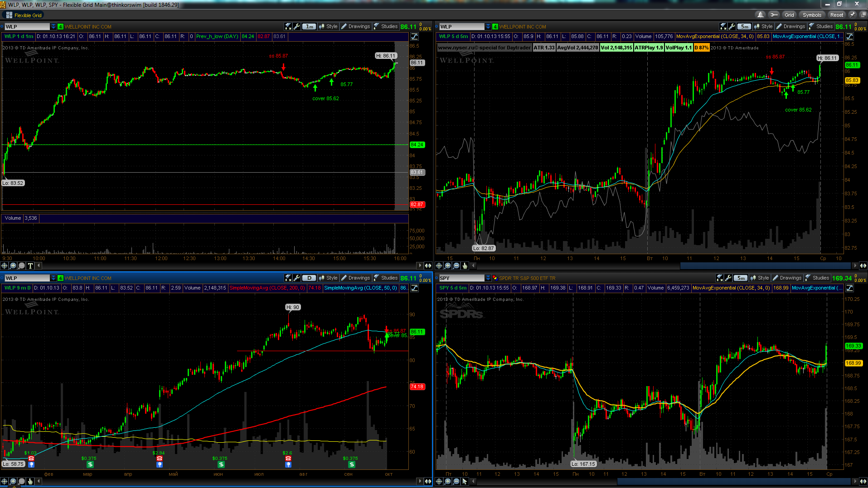Expand the top-left WLP symbol dropdown
This screenshot has width=868, height=488.
(53, 27)
